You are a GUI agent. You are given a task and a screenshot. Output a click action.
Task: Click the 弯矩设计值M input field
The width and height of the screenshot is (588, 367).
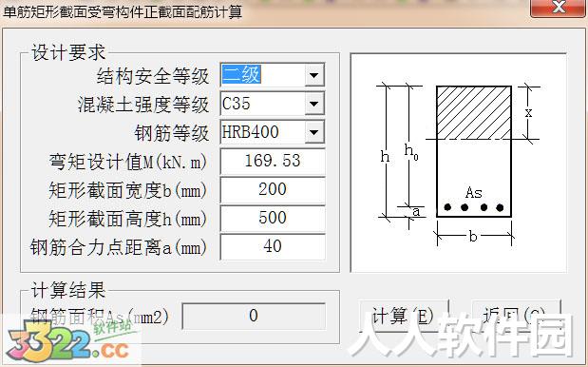pos(273,162)
